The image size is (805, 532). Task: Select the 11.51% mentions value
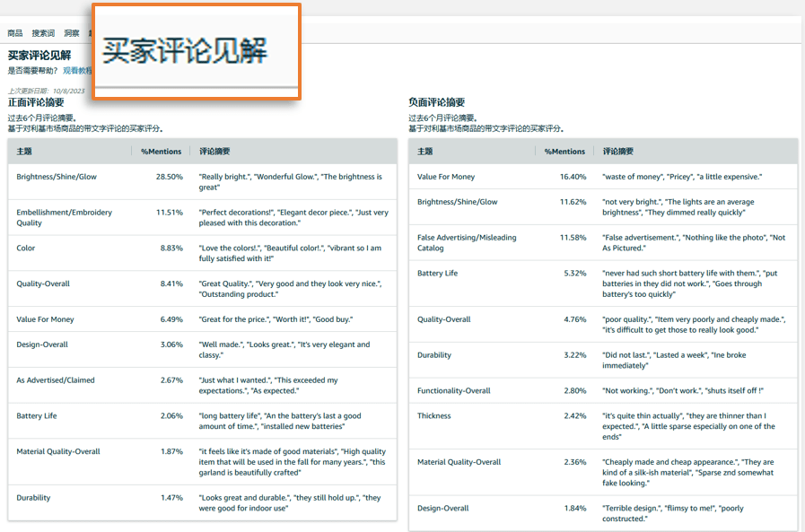click(170, 212)
